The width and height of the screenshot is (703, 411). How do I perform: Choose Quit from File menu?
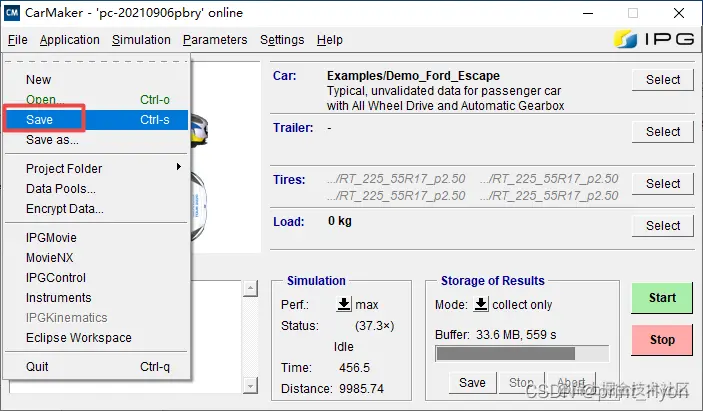(96, 367)
